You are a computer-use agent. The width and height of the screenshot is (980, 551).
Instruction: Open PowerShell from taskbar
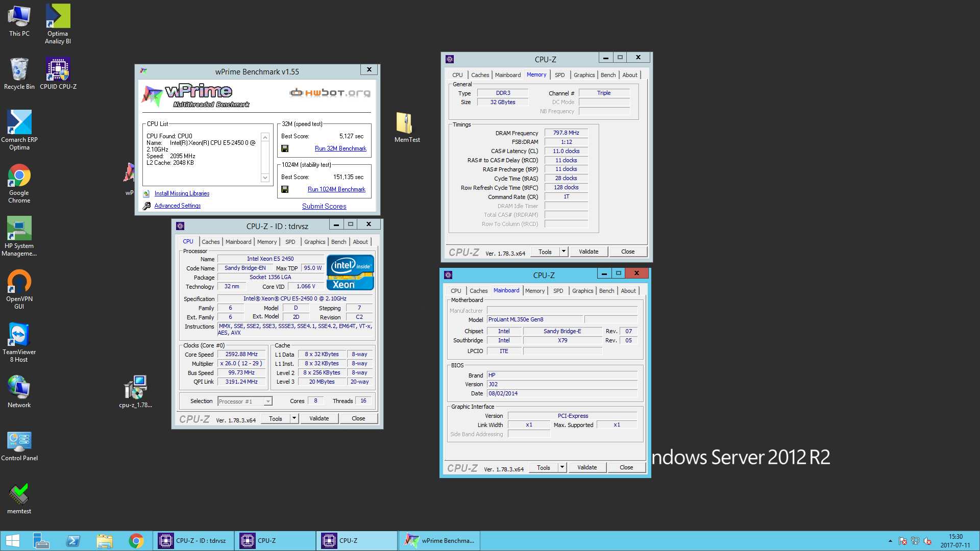click(73, 541)
